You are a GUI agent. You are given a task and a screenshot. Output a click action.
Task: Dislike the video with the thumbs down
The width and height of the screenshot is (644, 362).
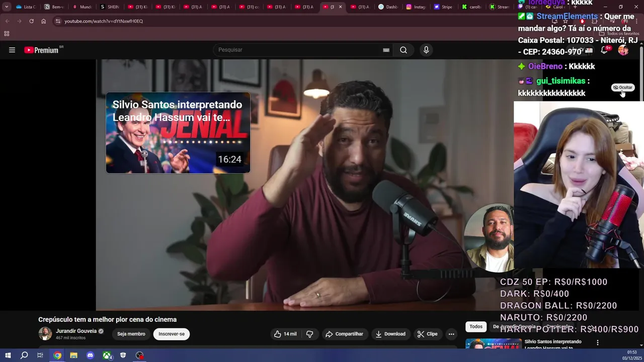click(310, 334)
